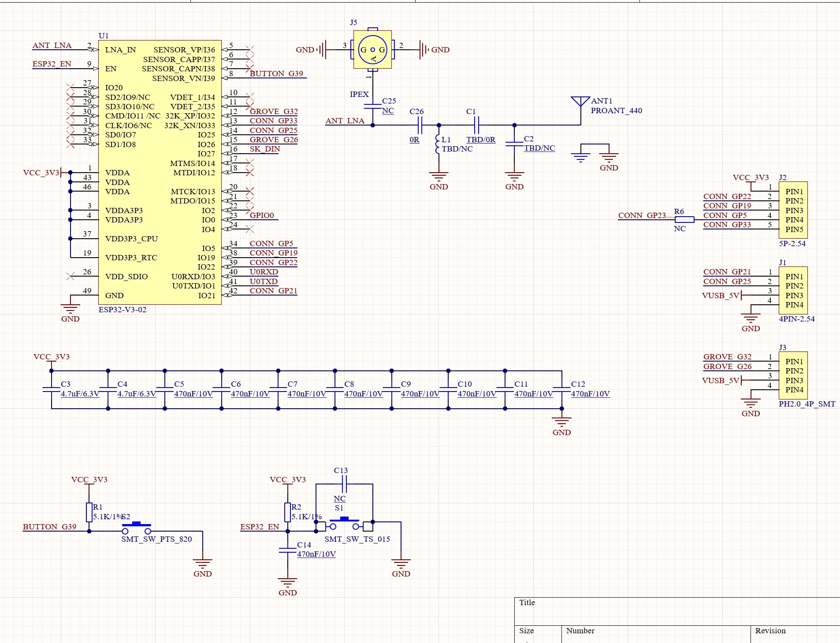
Task: Click the J3 PH2.0_4P_SMT connector body
Action: (x=793, y=375)
